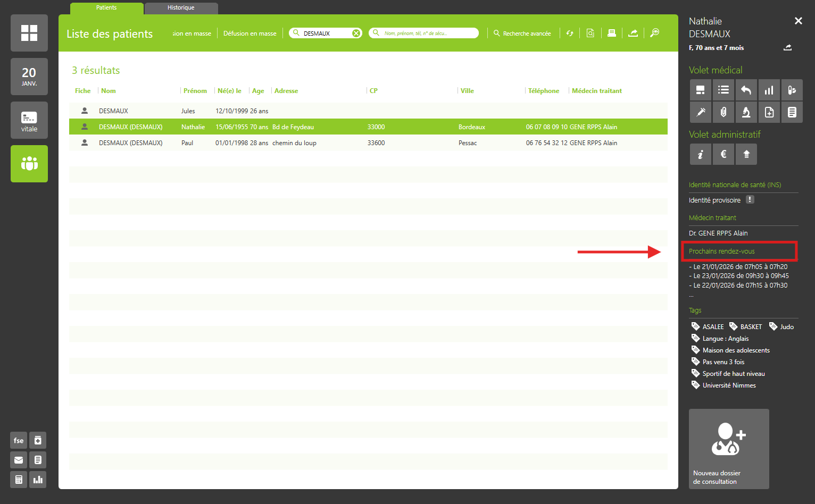
Task: Select the Patients tab
Action: click(x=106, y=8)
